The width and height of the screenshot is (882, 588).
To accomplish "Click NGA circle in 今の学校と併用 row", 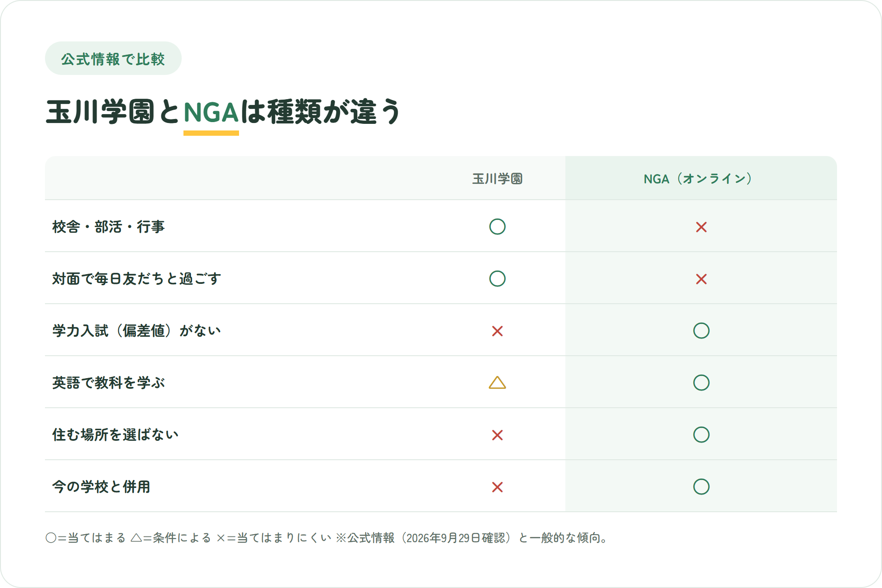I will point(701,487).
